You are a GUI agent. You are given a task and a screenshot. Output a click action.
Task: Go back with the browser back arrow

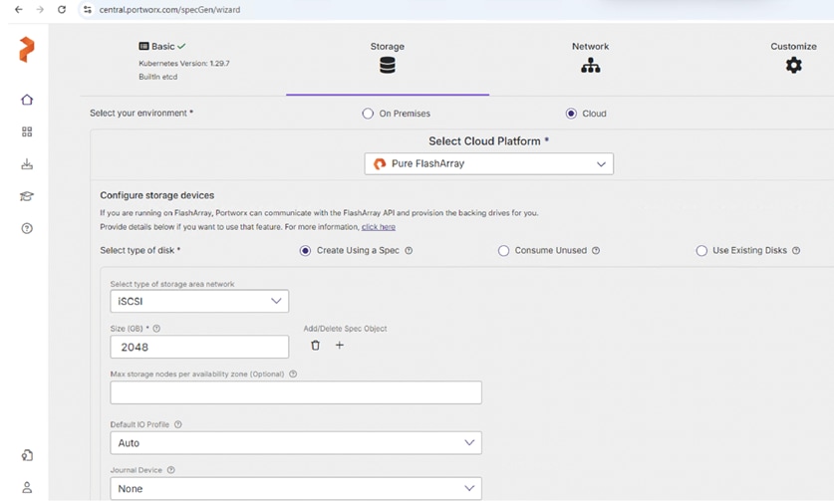pos(19,10)
